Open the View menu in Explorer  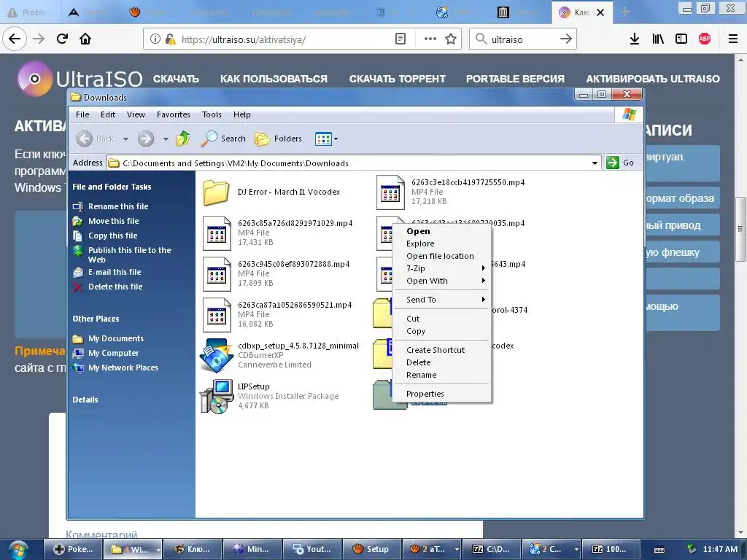click(x=136, y=114)
